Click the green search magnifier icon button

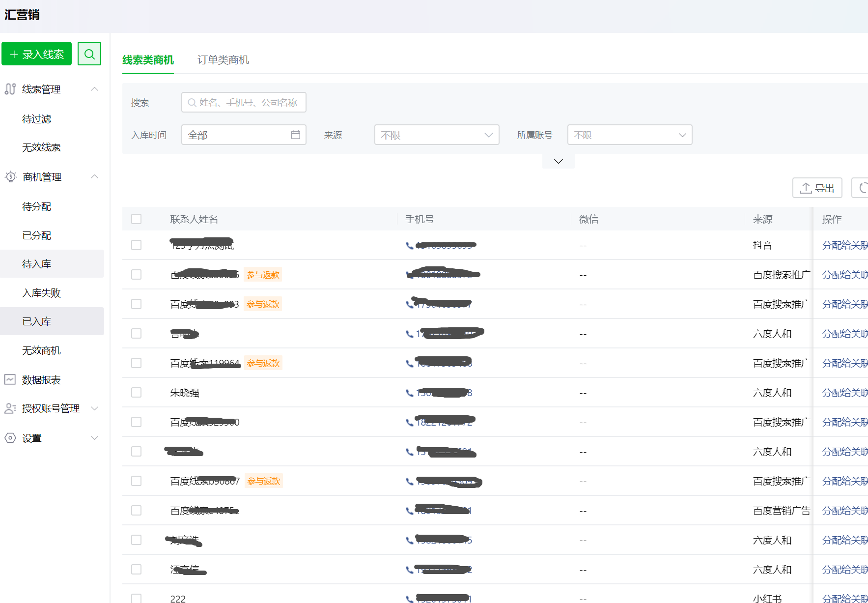89,54
